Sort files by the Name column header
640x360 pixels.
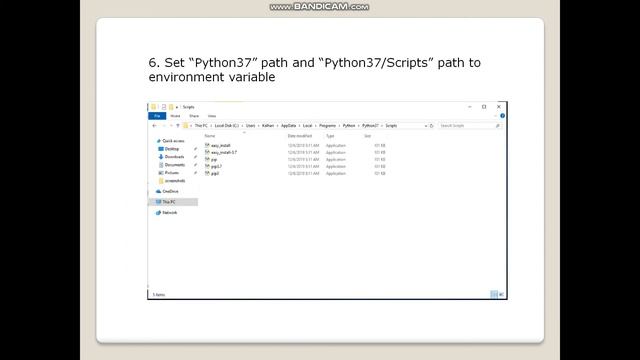click(210, 136)
